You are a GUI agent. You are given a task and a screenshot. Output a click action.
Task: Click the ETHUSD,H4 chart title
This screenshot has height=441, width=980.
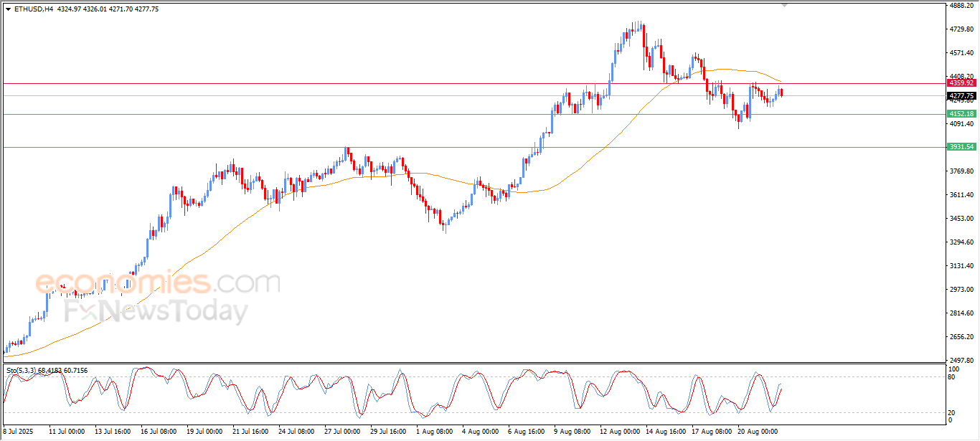(x=33, y=9)
